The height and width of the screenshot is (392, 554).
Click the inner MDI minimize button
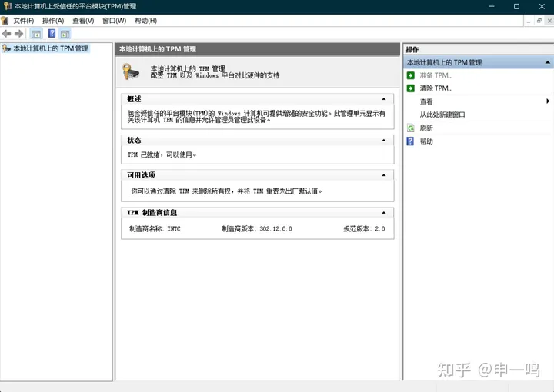529,21
